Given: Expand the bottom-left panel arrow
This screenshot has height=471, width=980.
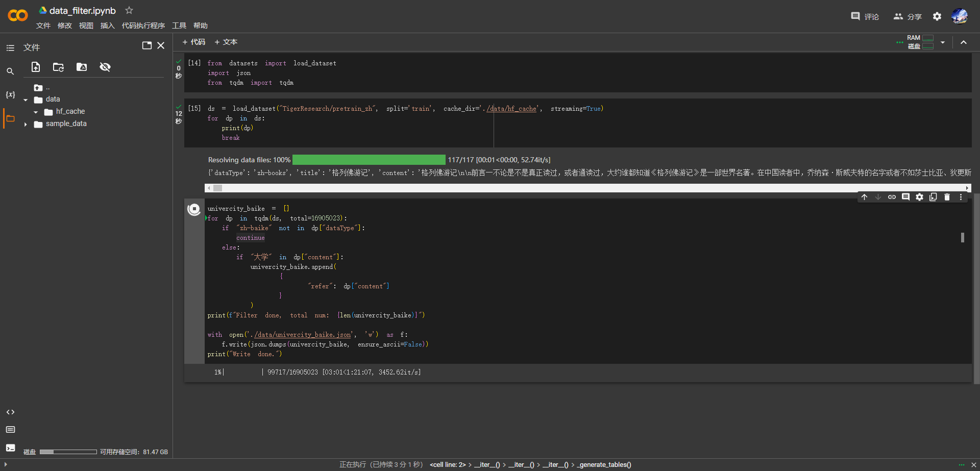Looking at the screenshot, I should click(6, 464).
